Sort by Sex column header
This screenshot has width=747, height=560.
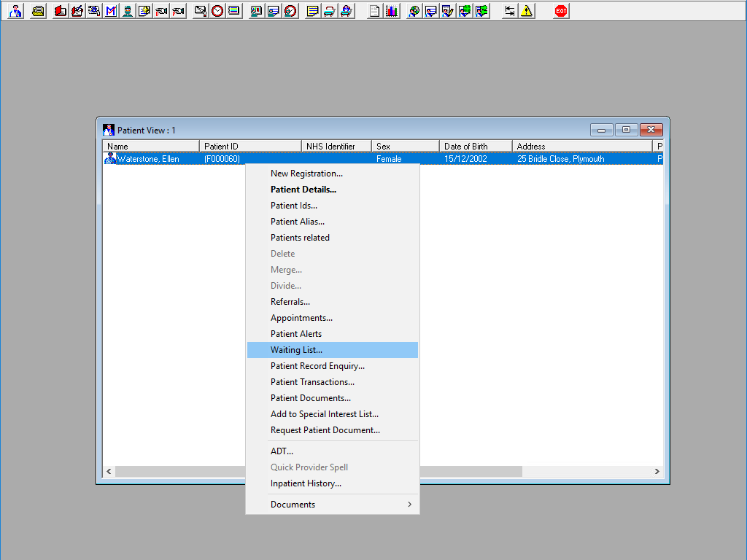point(406,146)
